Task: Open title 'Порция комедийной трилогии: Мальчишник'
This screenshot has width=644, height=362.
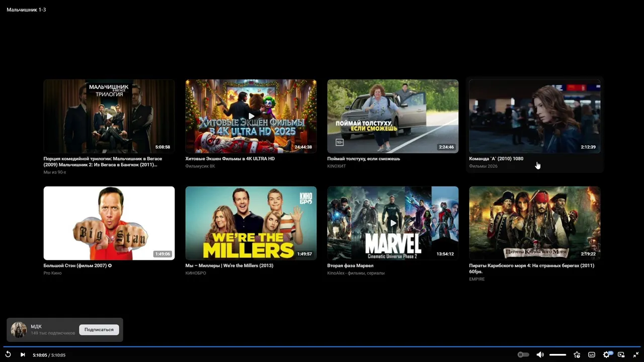Action: [103, 161]
